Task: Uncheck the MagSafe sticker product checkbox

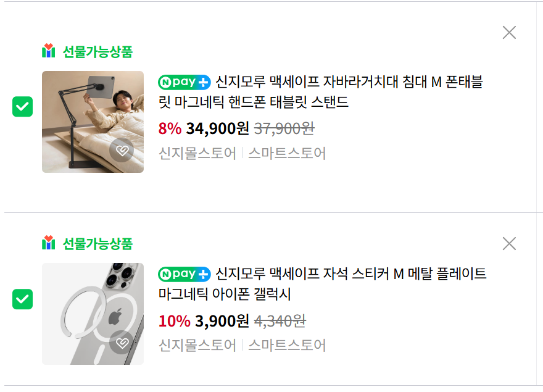Action: pos(23,299)
